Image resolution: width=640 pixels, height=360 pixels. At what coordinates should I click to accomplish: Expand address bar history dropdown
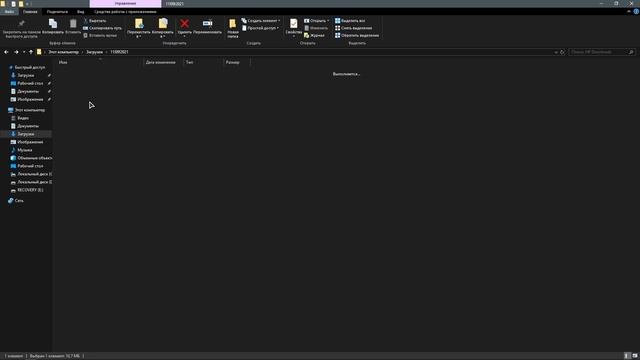[x=556, y=52]
